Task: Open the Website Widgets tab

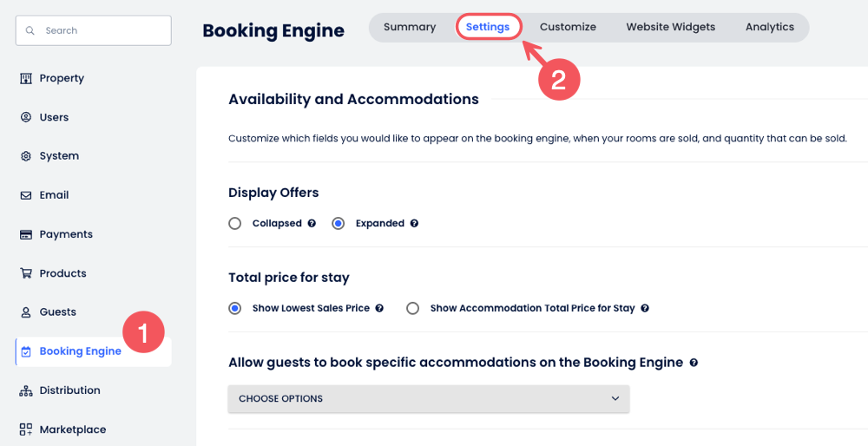Action: (x=671, y=27)
